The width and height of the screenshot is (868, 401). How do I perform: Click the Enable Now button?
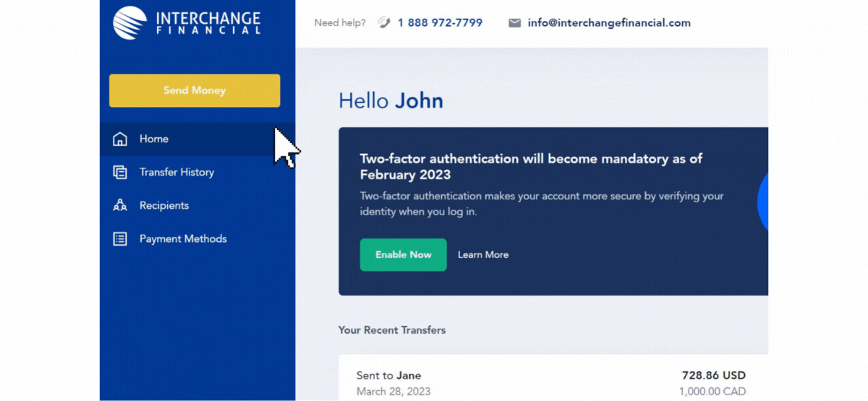tap(403, 254)
